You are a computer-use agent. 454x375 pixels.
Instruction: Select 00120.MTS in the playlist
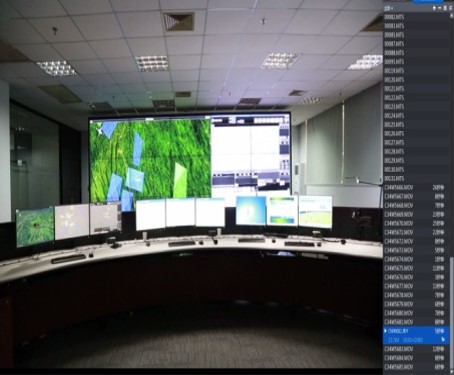click(x=416, y=80)
